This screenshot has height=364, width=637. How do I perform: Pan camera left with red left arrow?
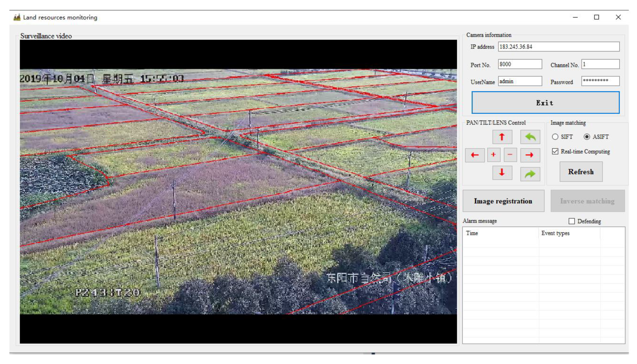pyautogui.click(x=475, y=155)
